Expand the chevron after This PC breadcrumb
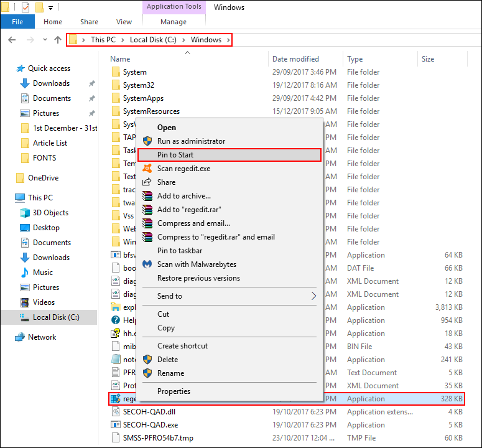The height and width of the screenshot is (448, 482). pos(123,40)
